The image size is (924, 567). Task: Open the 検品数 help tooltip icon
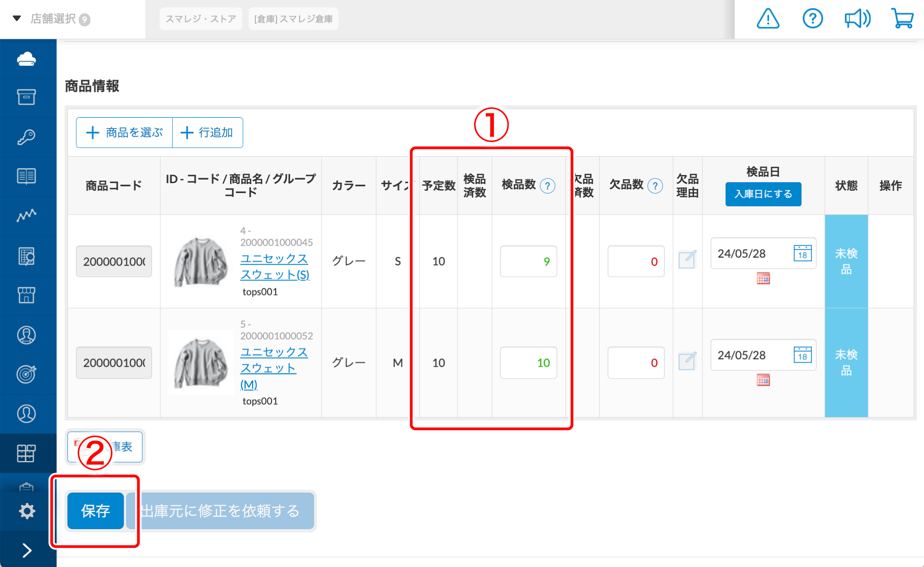(547, 185)
